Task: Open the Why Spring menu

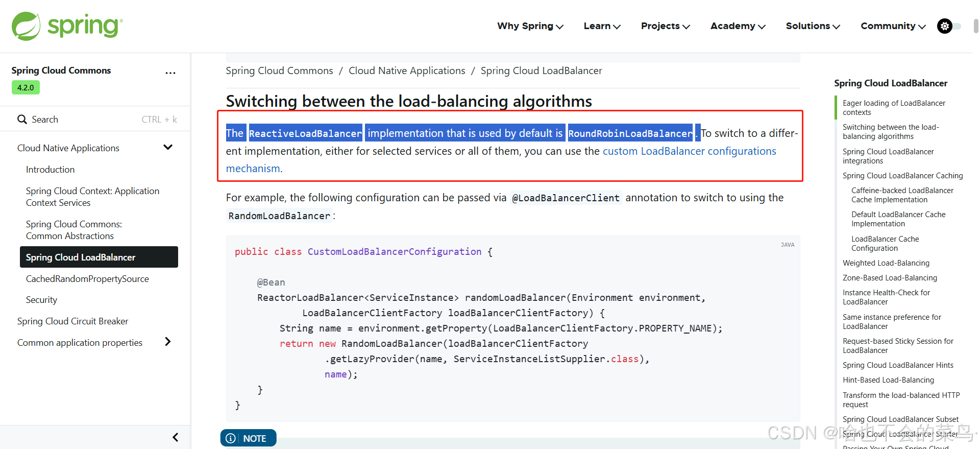Action: click(530, 26)
